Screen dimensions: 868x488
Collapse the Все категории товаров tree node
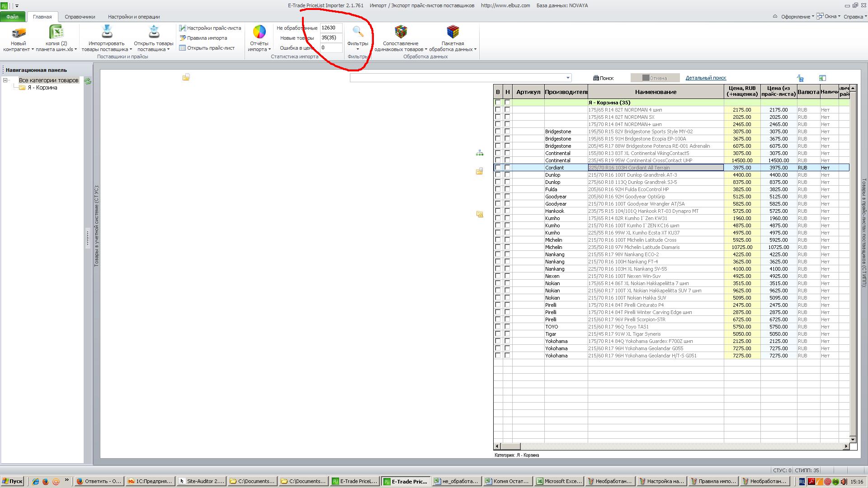pos(5,80)
